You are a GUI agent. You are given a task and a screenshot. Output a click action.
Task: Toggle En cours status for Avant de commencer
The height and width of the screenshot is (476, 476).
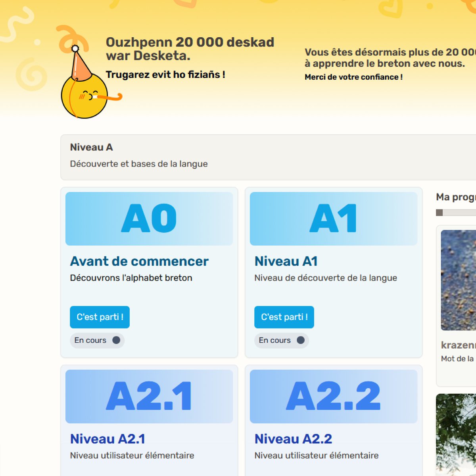click(x=97, y=340)
